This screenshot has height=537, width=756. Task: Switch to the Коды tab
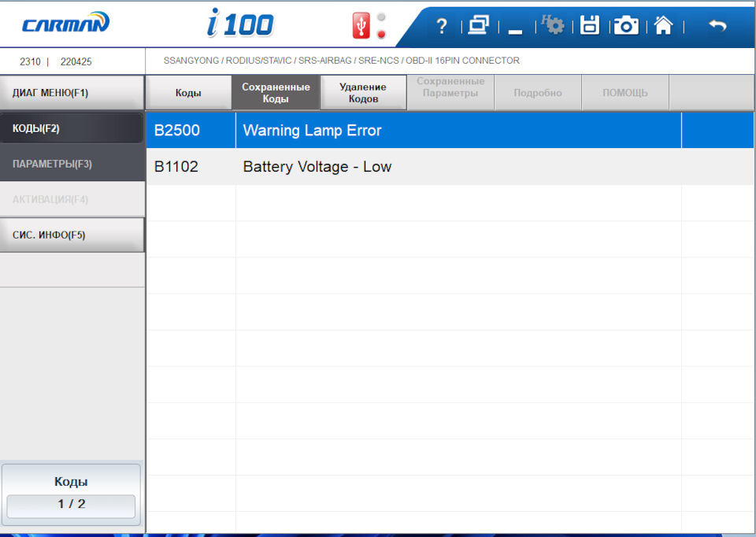click(x=188, y=93)
